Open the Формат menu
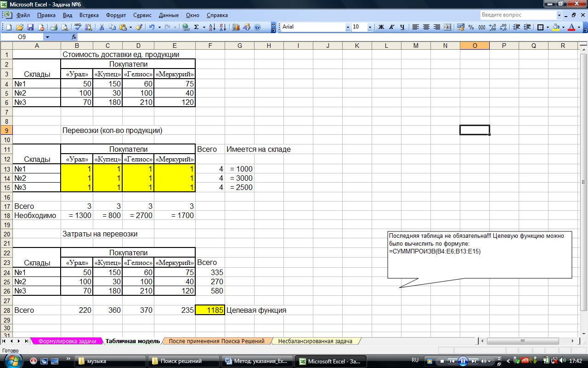The image size is (588, 368). 116,15
